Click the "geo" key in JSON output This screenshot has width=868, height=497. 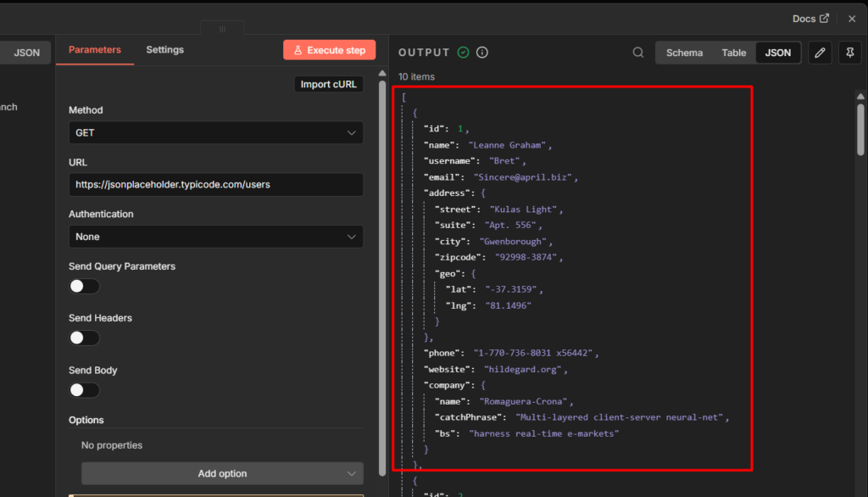448,274
